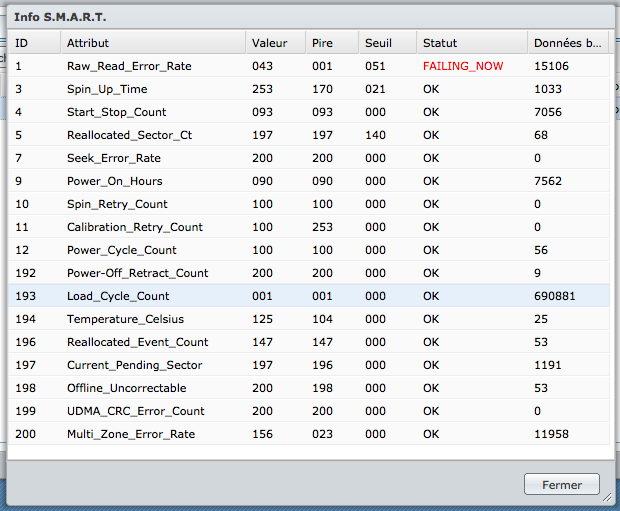Select the Spin_Up_Time attribute
Viewport: 620px width, 511px height.
107,89
